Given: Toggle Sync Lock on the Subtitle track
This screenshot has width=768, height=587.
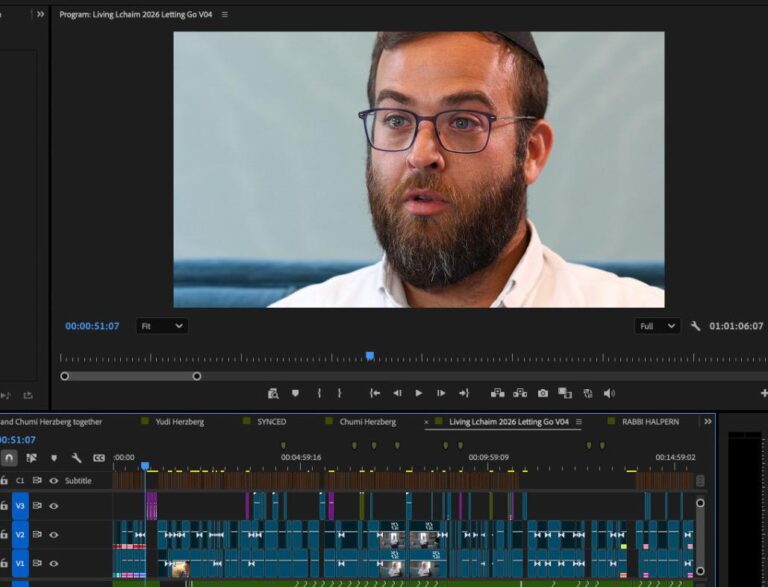Looking at the screenshot, I should pos(37,481).
